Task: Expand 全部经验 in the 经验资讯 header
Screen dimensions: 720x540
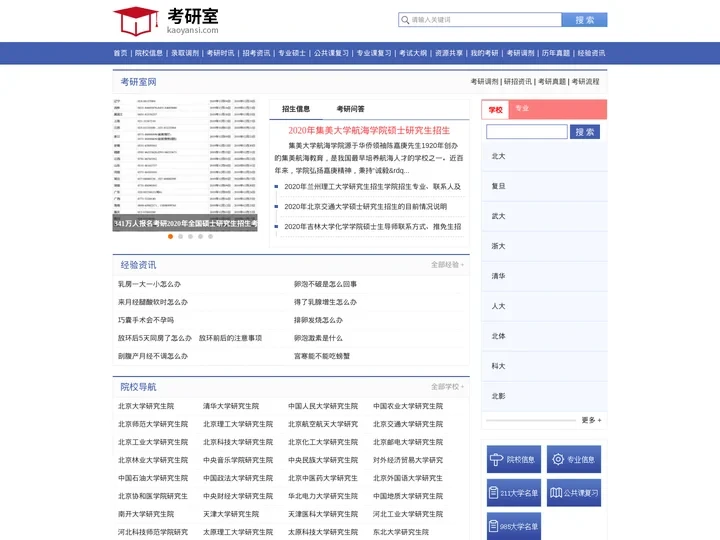Action: pos(447,264)
